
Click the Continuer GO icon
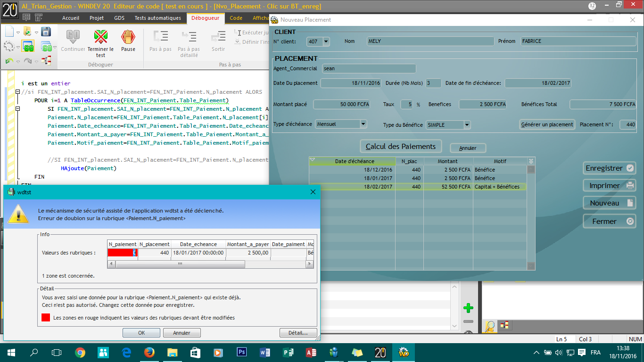click(73, 37)
